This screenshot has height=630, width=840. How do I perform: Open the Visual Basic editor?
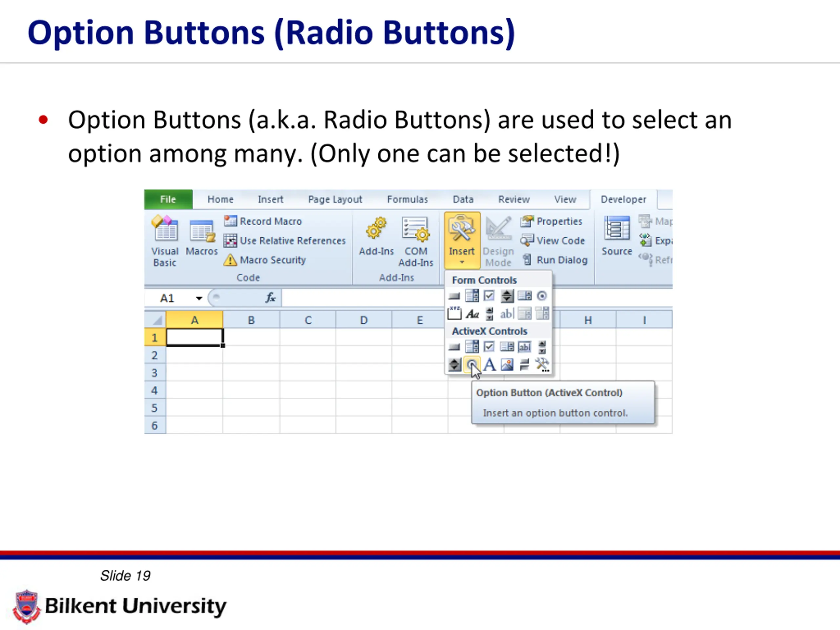point(165,241)
